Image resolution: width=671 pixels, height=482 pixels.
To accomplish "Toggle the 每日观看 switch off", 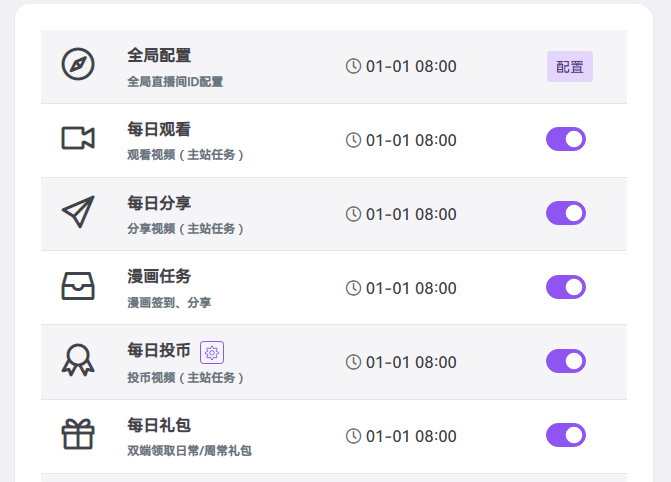I will pyautogui.click(x=566, y=140).
